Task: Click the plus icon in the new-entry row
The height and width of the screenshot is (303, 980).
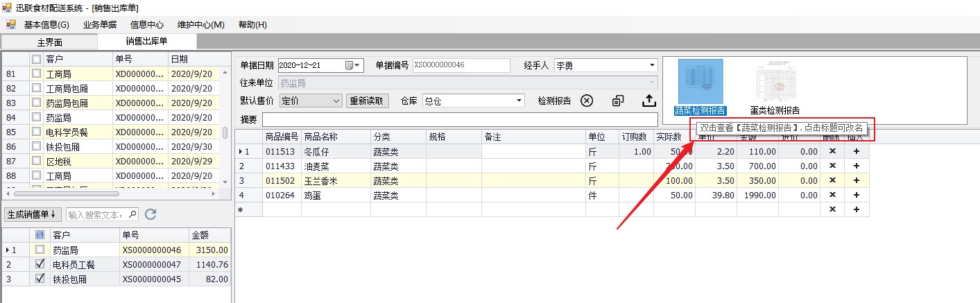Action: pyautogui.click(x=857, y=209)
